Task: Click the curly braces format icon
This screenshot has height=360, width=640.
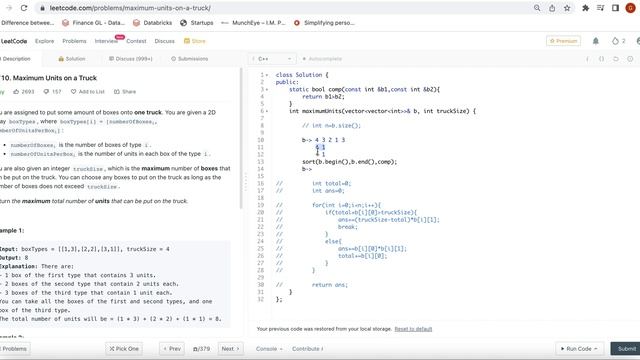Action: click(x=601, y=59)
